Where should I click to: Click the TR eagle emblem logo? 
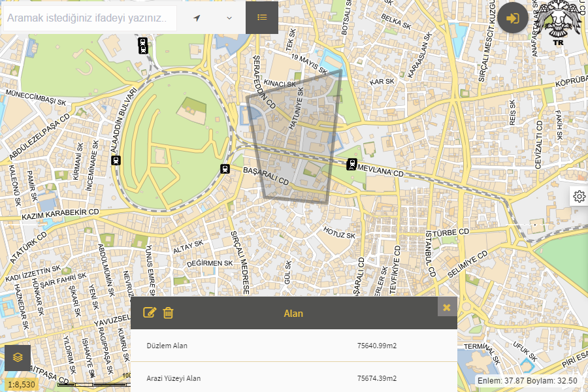pyautogui.click(x=558, y=24)
